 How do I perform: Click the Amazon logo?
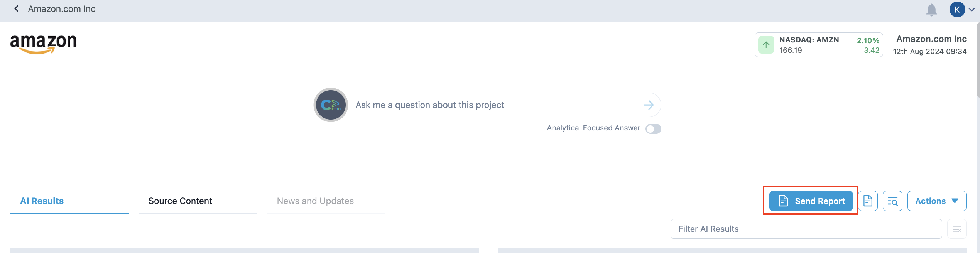pyautogui.click(x=43, y=44)
